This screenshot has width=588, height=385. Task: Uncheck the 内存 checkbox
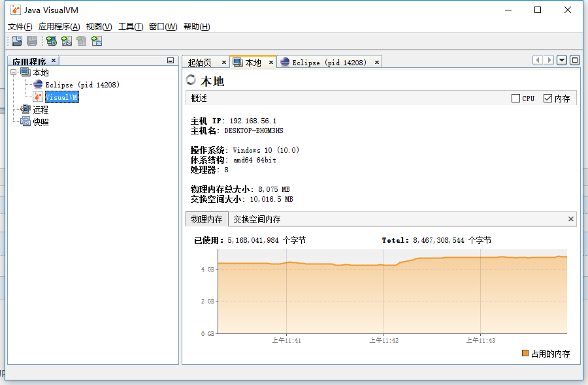tap(547, 98)
